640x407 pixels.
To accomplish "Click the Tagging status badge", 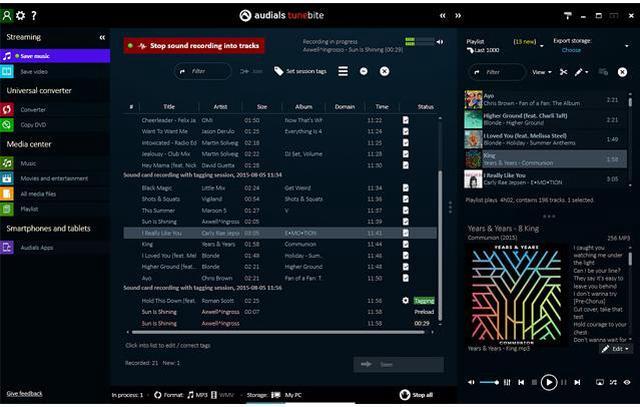I will 424,301.
